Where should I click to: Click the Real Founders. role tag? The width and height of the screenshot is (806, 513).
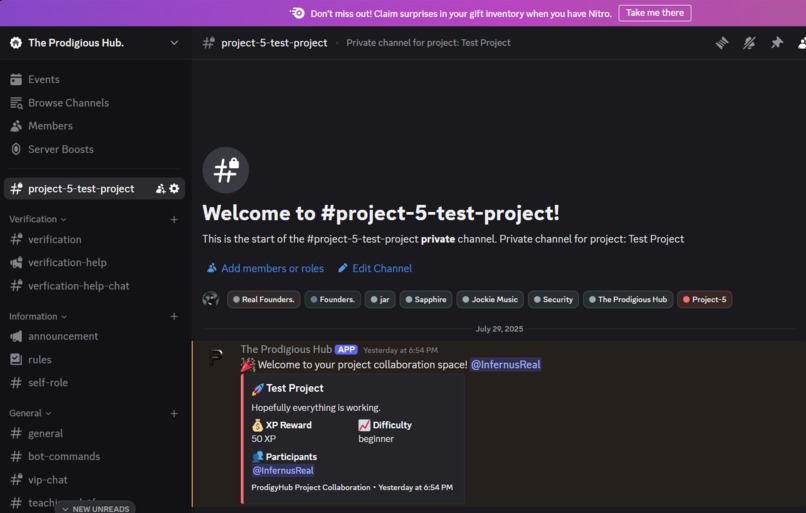click(264, 299)
